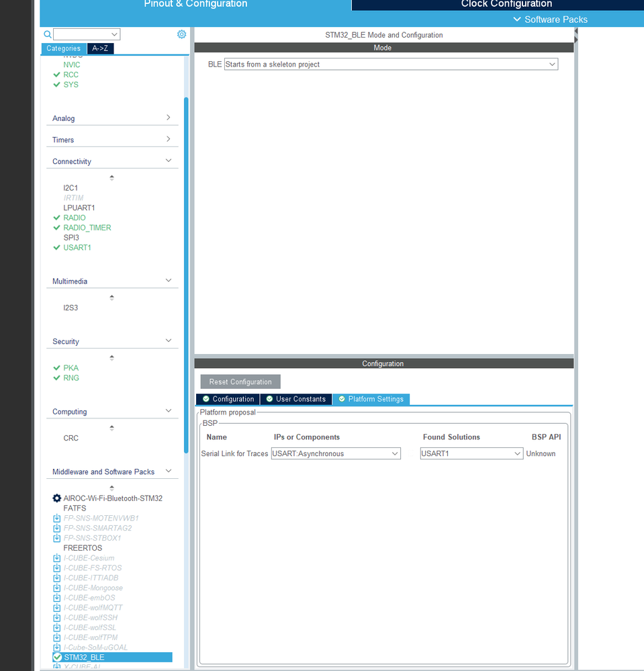Click download icon beside FP-SNS-STBOX1

(x=56, y=538)
